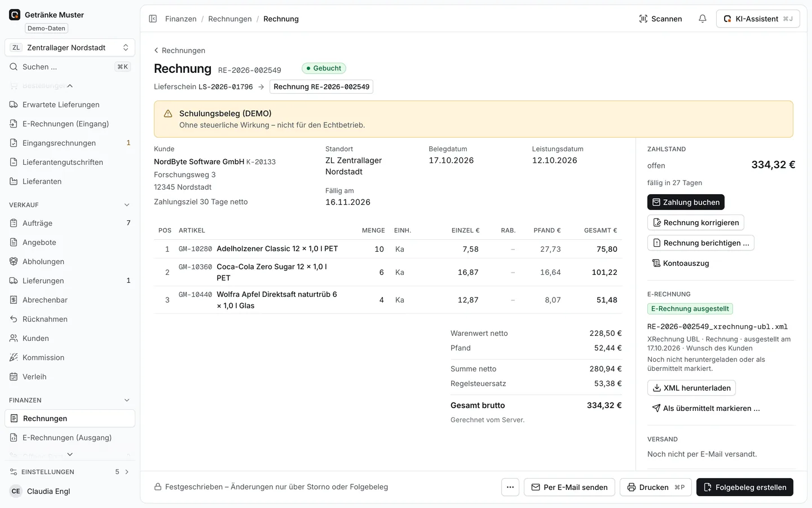Click the Scannen barcode button
This screenshot has width=812, height=508.
(x=660, y=19)
